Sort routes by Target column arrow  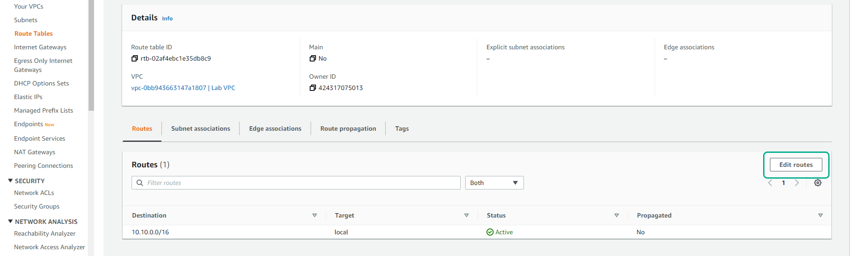467,215
